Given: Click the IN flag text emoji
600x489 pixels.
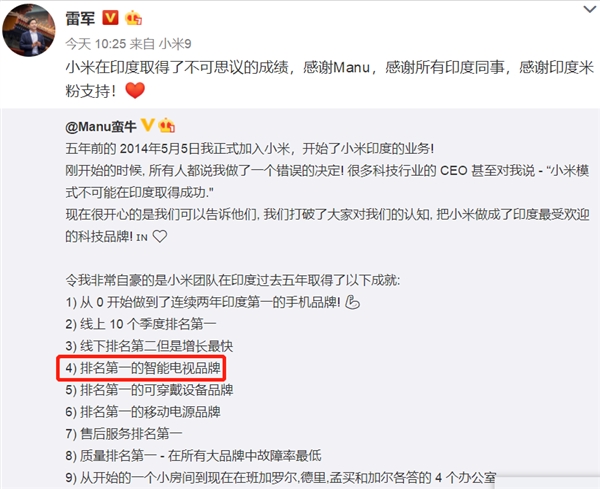Looking at the screenshot, I should coord(142,238).
